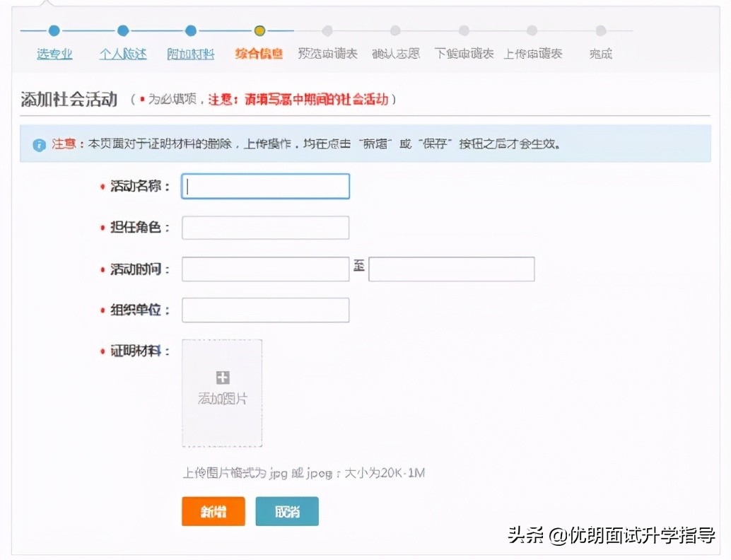The image size is (731, 560).
Task: Click the blue info icon before 注意
Action: pyautogui.click(x=39, y=144)
